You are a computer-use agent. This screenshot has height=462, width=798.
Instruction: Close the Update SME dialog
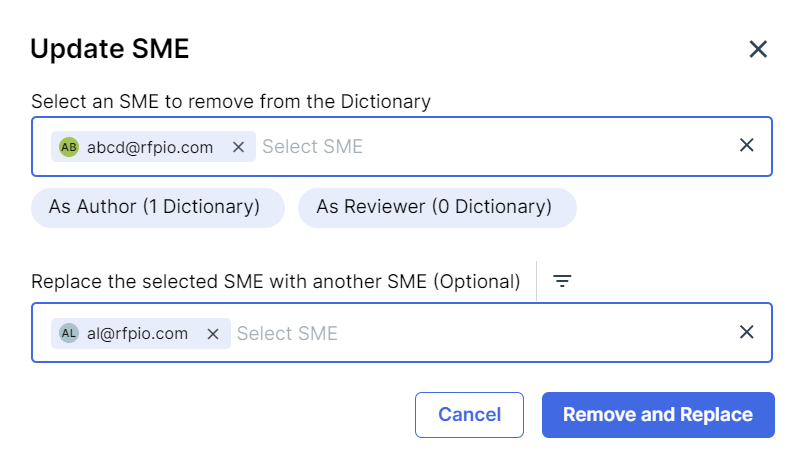(x=758, y=49)
